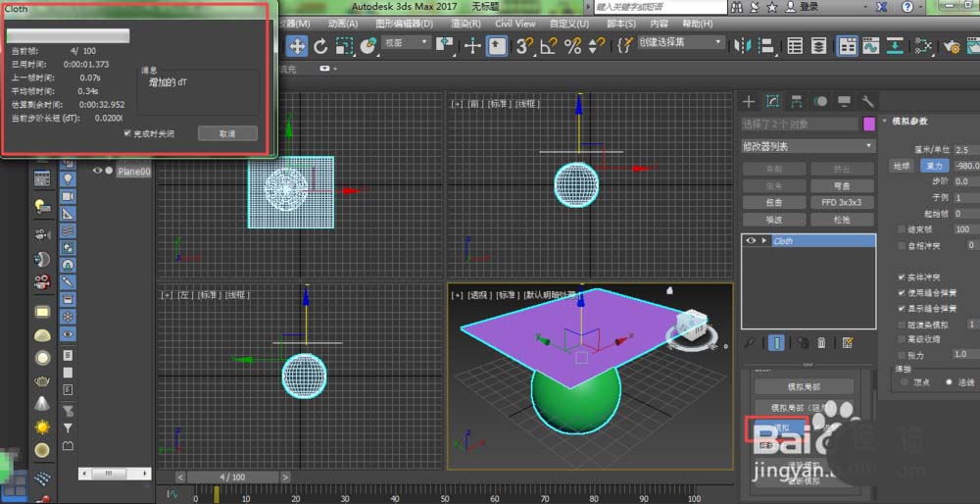Click the cancel button in Cloth dialog
980x504 pixels.
point(227,133)
